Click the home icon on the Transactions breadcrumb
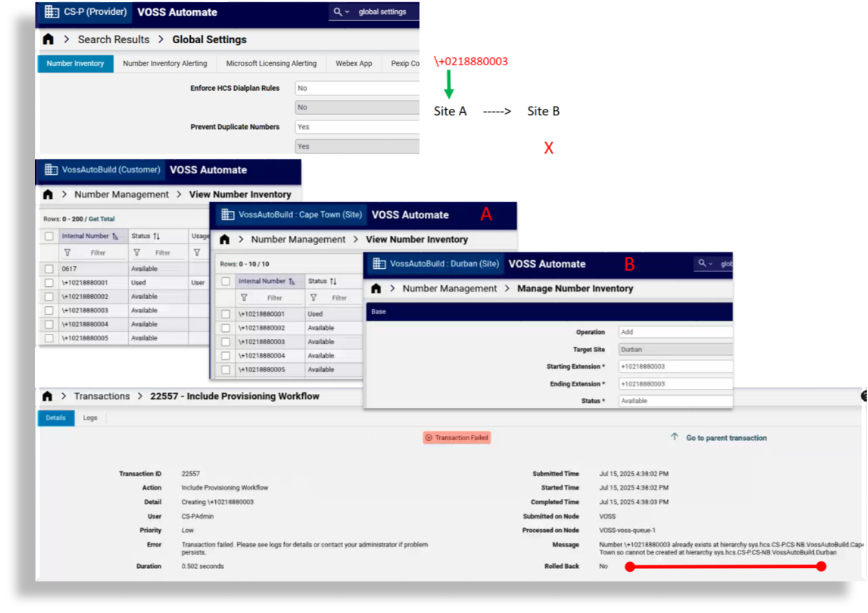Image resolution: width=868 pixels, height=613 pixels. (x=48, y=396)
